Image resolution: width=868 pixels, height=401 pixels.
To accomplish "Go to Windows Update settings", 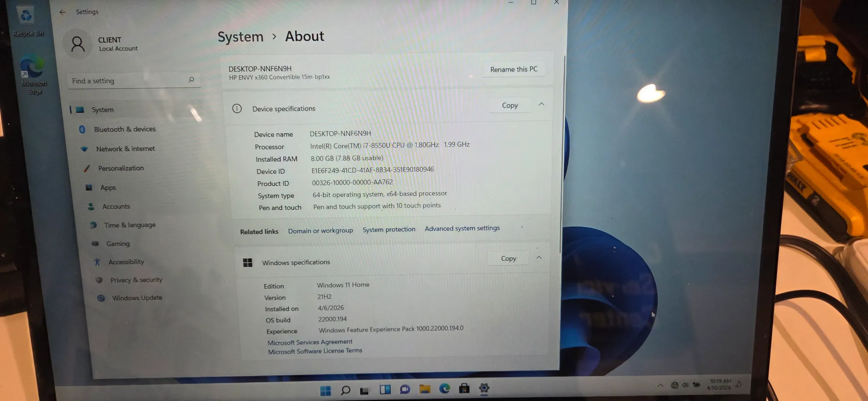I will [x=137, y=298].
